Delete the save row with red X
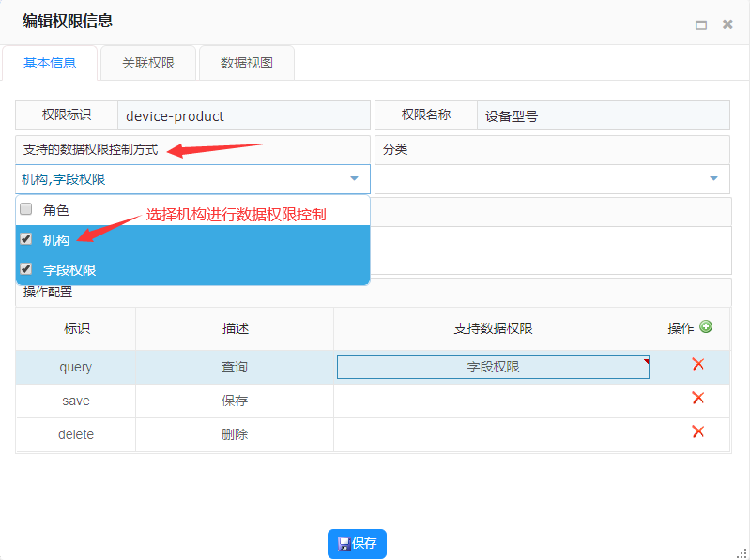This screenshot has height=560, width=750. (x=697, y=399)
